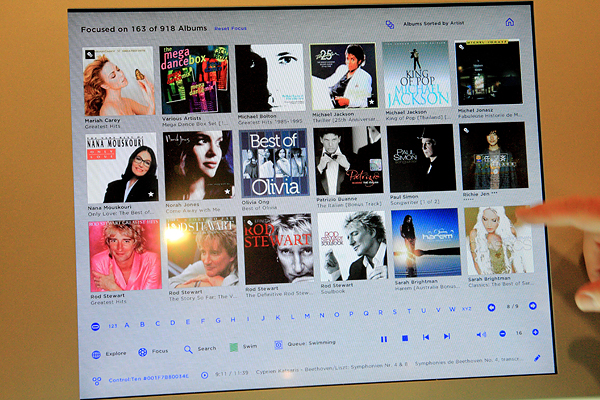Open Nana Mouskouri Only Love album cover
The height and width of the screenshot is (400, 600).
coord(122,168)
